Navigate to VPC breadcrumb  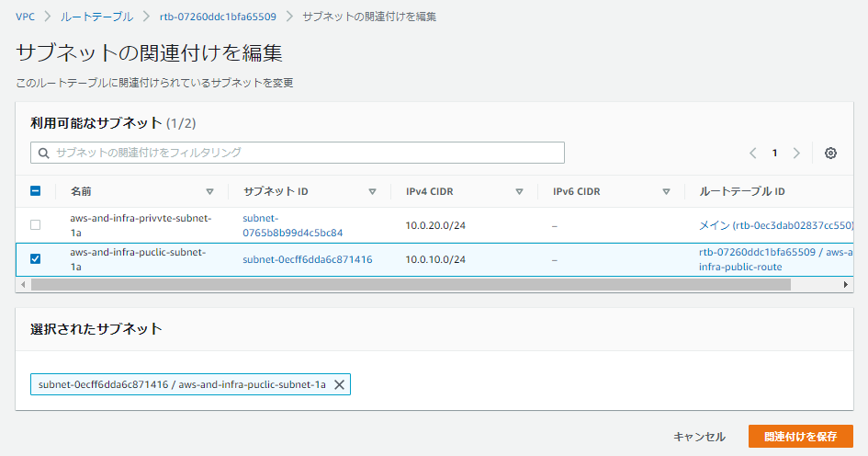26,17
